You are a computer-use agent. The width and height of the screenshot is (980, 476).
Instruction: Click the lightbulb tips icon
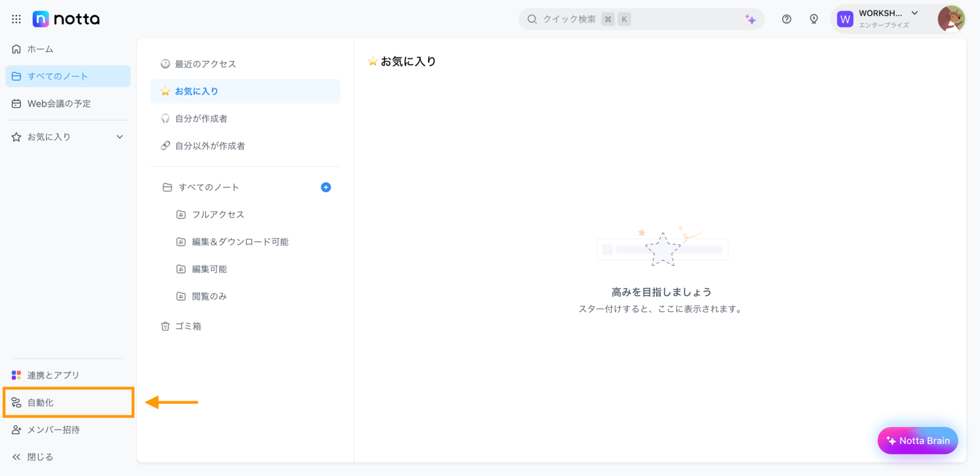coord(814,19)
